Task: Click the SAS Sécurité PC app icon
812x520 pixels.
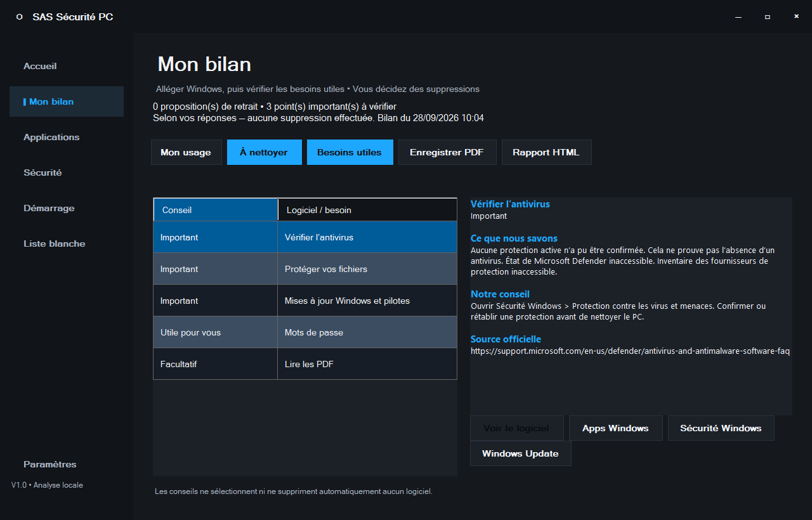Action: (20, 17)
